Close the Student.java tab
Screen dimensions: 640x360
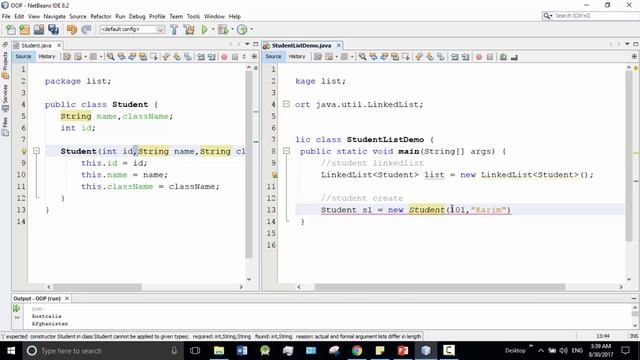(59, 45)
